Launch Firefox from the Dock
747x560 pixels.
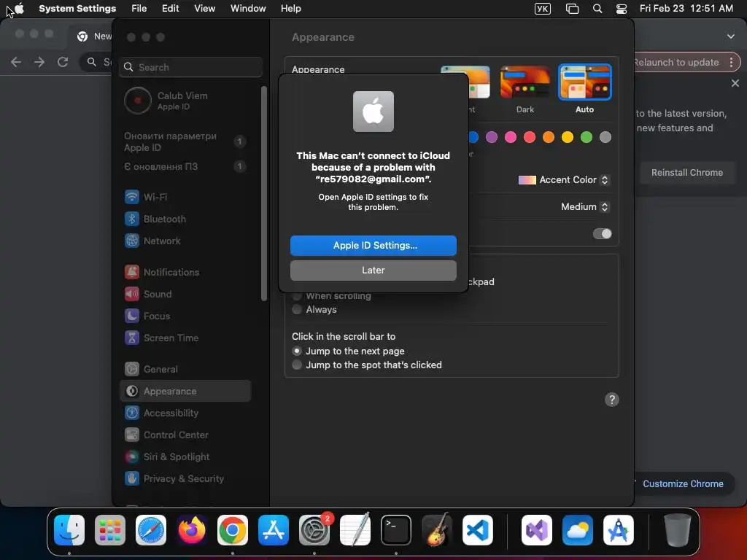point(192,530)
